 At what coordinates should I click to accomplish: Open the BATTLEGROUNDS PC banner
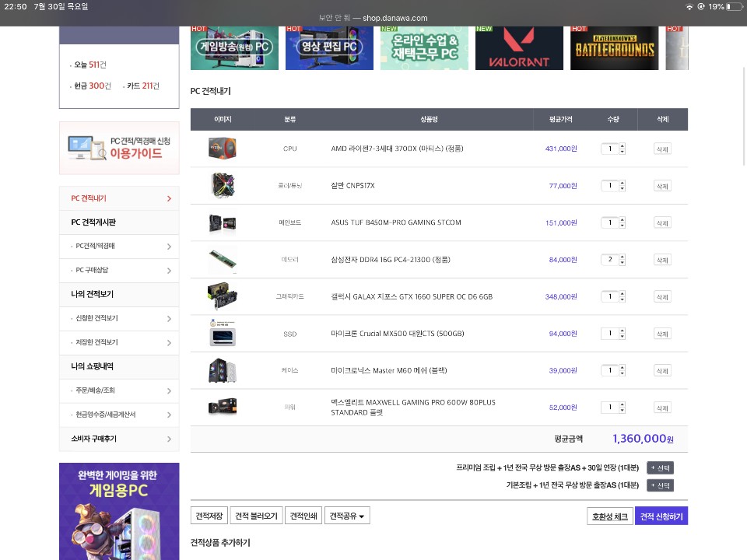click(614, 47)
